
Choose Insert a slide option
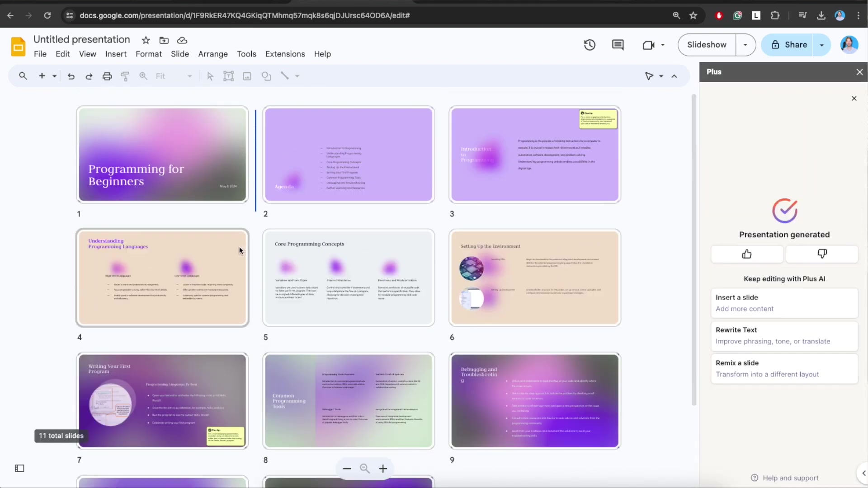784,303
